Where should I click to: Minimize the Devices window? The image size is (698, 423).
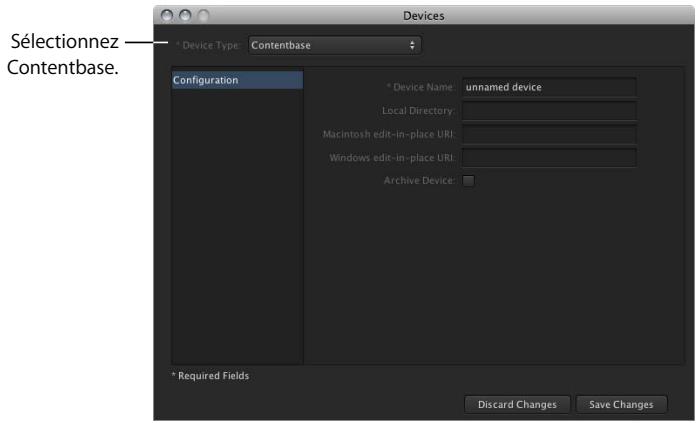(185, 16)
